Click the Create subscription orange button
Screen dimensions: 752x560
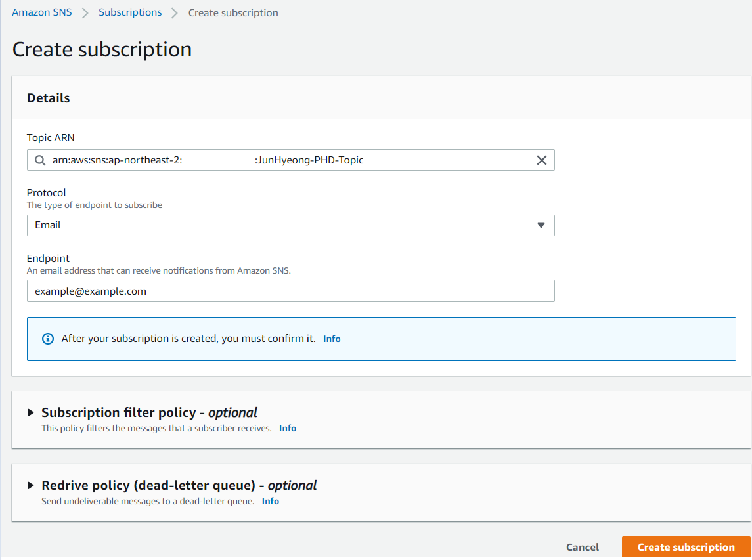(686, 547)
